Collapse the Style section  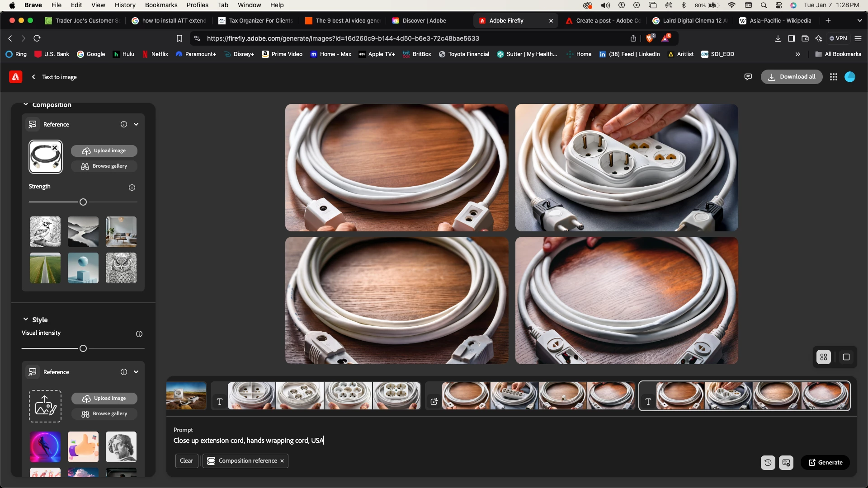pyautogui.click(x=26, y=319)
